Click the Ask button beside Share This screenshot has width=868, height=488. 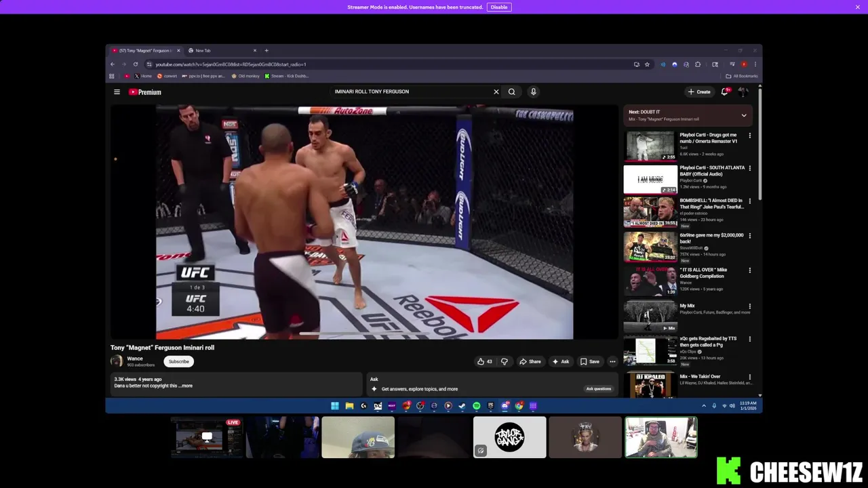coord(561,361)
